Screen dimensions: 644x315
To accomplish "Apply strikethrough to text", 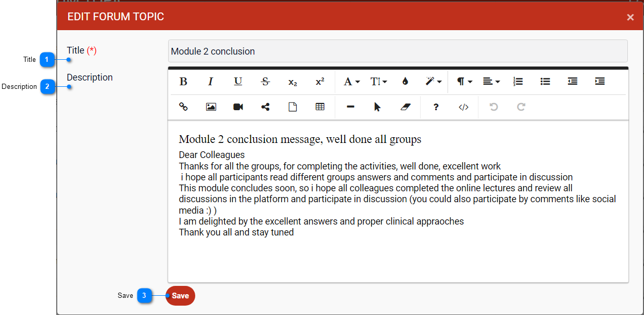I will [x=266, y=82].
